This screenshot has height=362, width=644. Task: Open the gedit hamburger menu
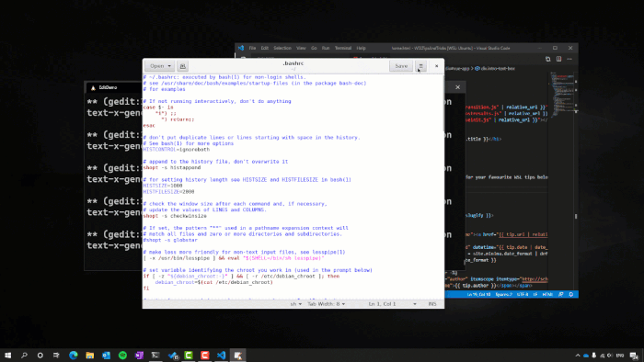point(421,66)
